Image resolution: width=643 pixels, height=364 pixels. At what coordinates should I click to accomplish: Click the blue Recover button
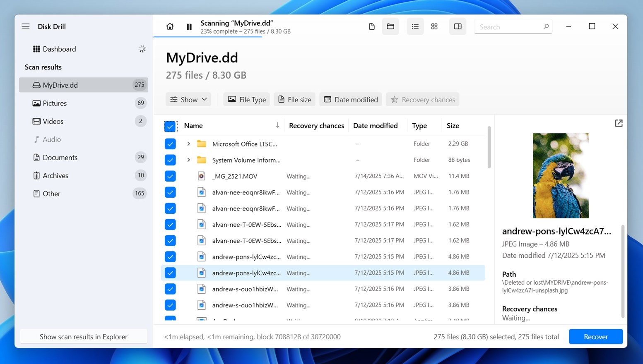(x=596, y=337)
